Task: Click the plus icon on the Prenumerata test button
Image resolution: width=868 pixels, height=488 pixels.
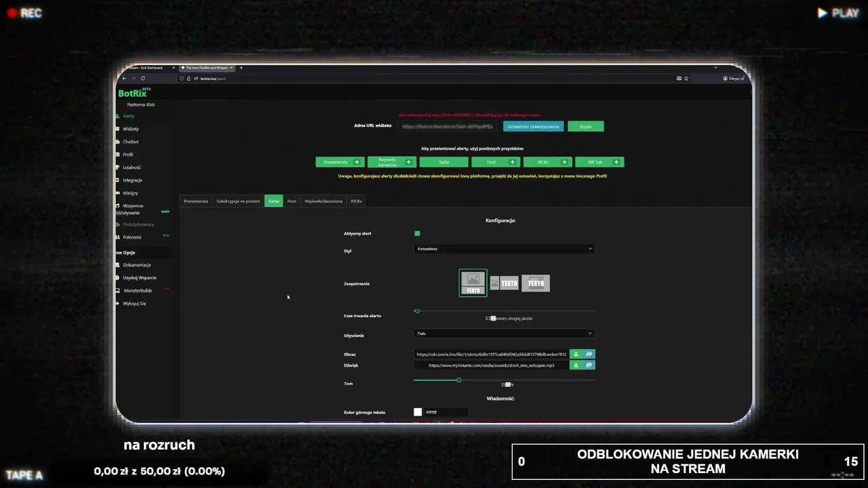Action: (x=357, y=162)
